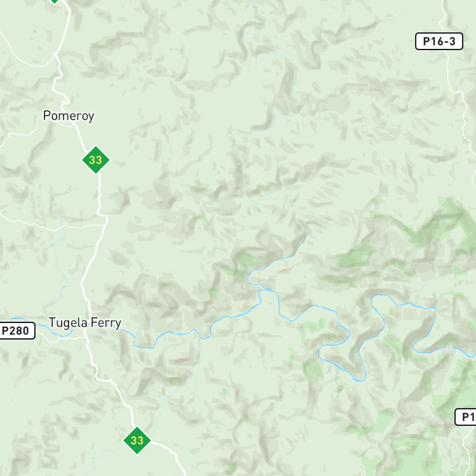
Task: Click the route 33 shield near Pomeroy
Action: click(x=96, y=160)
